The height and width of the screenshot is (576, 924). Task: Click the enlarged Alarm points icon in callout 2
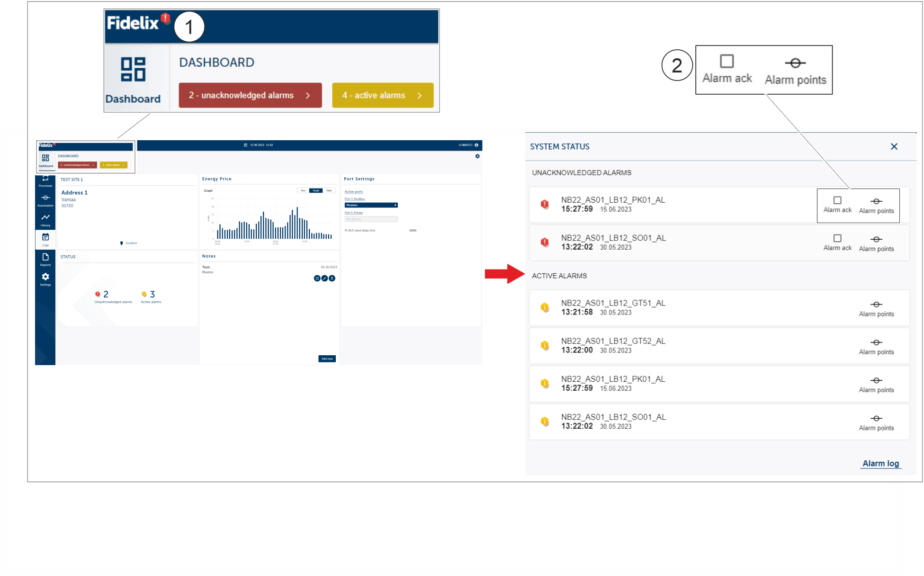796,63
